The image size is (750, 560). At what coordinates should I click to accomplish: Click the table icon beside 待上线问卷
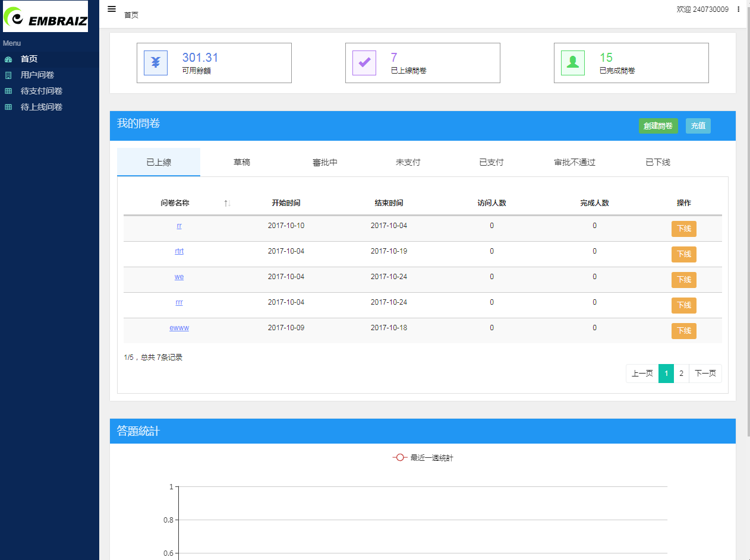point(8,107)
